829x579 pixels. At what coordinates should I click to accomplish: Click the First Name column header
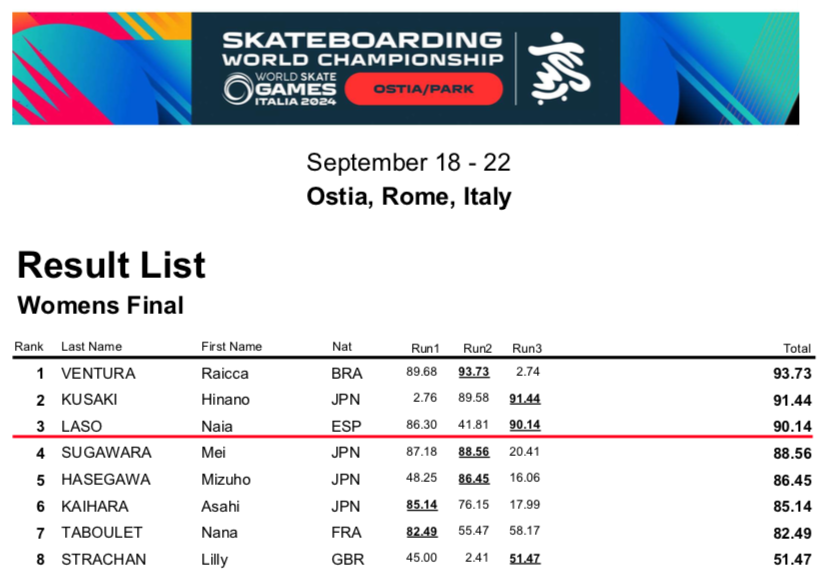pos(231,347)
